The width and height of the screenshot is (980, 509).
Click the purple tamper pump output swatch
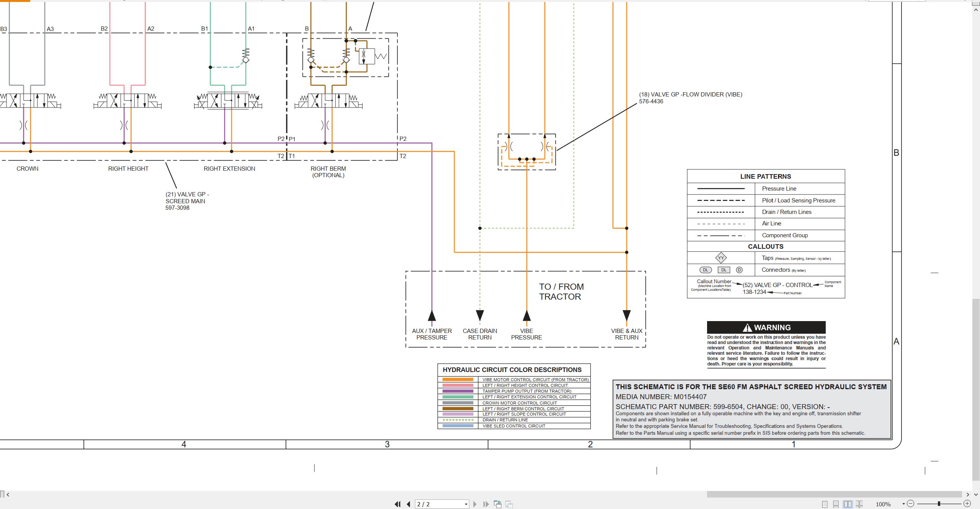(x=458, y=391)
